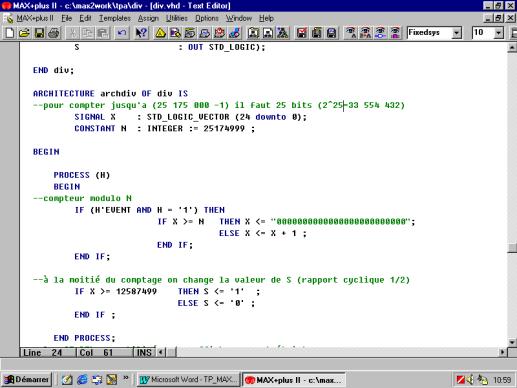Click the Undo arrow icon
Image resolution: width=517 pixels, height=388 pixels.
122,33
